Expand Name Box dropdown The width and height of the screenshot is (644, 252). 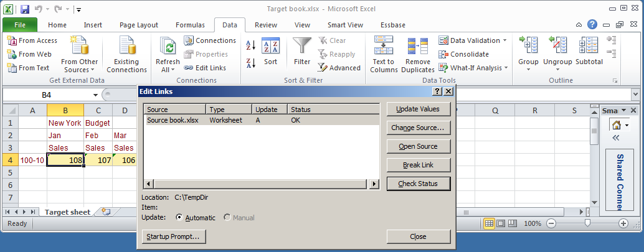96,95
